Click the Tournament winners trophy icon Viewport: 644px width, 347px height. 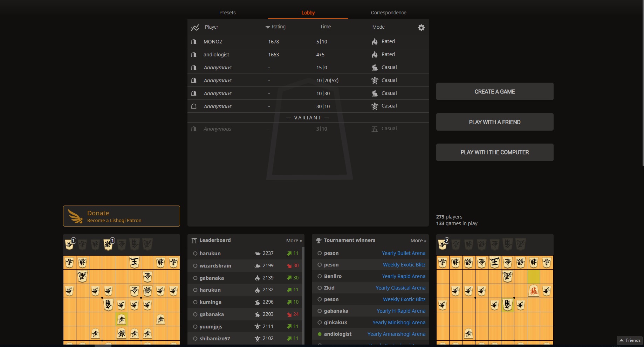pos(318,241)
